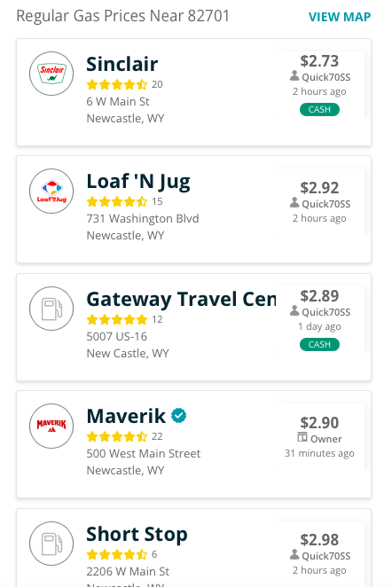
Task: Click the star rating for Maverik
Action: [117, 436]
